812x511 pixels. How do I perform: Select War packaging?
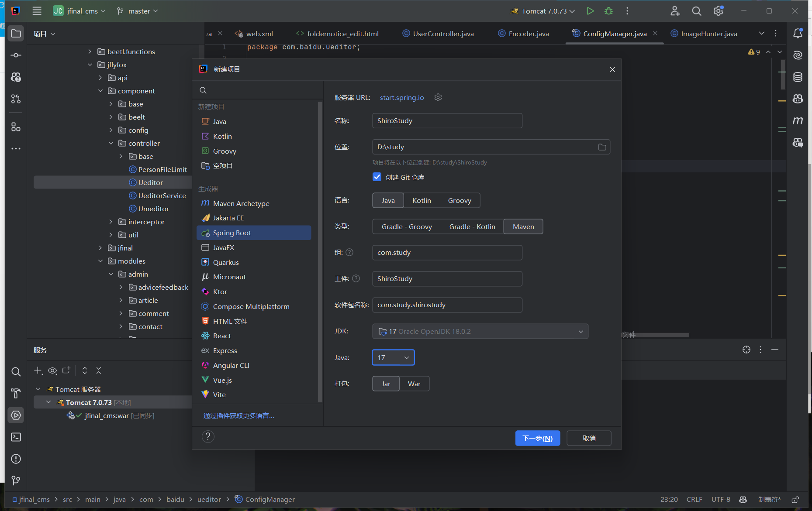click(414, 384)
